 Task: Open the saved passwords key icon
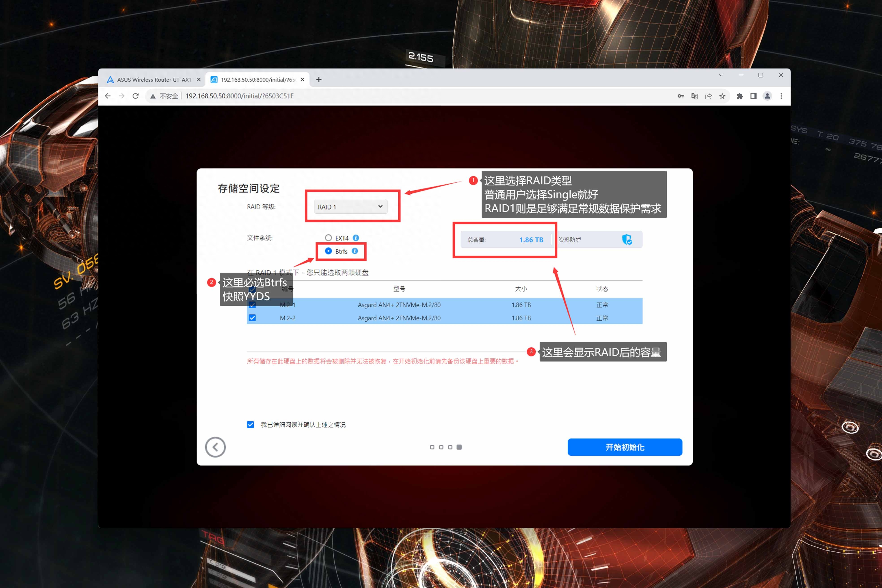(x=681, y=96)
